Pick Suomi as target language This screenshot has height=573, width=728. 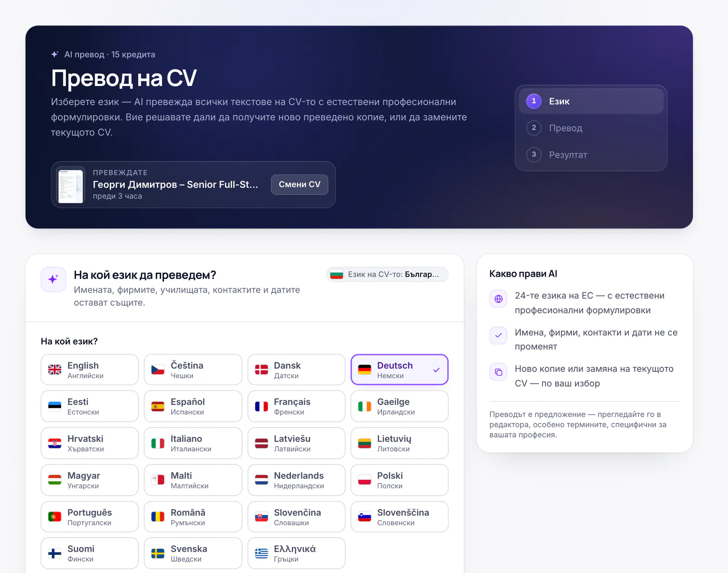(90, 553)
